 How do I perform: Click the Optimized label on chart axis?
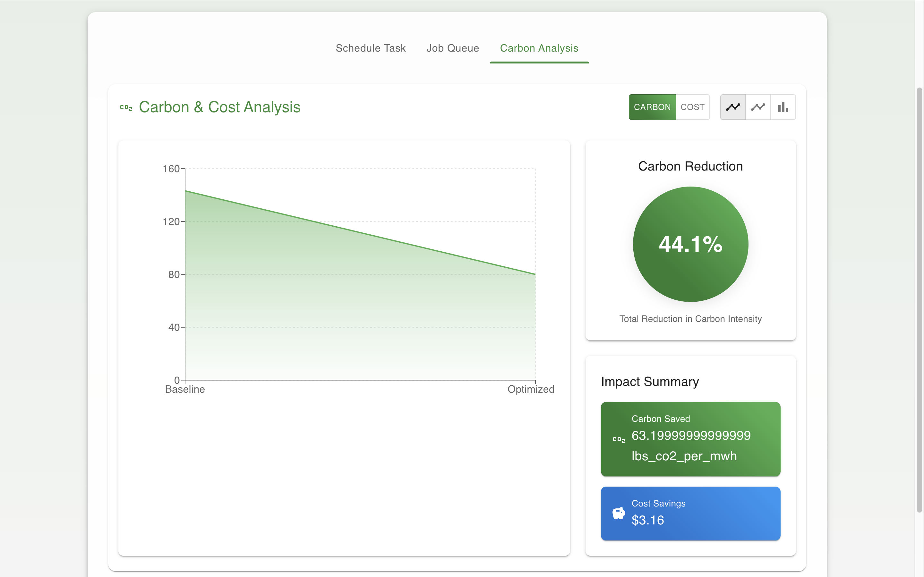pos(530,389)
